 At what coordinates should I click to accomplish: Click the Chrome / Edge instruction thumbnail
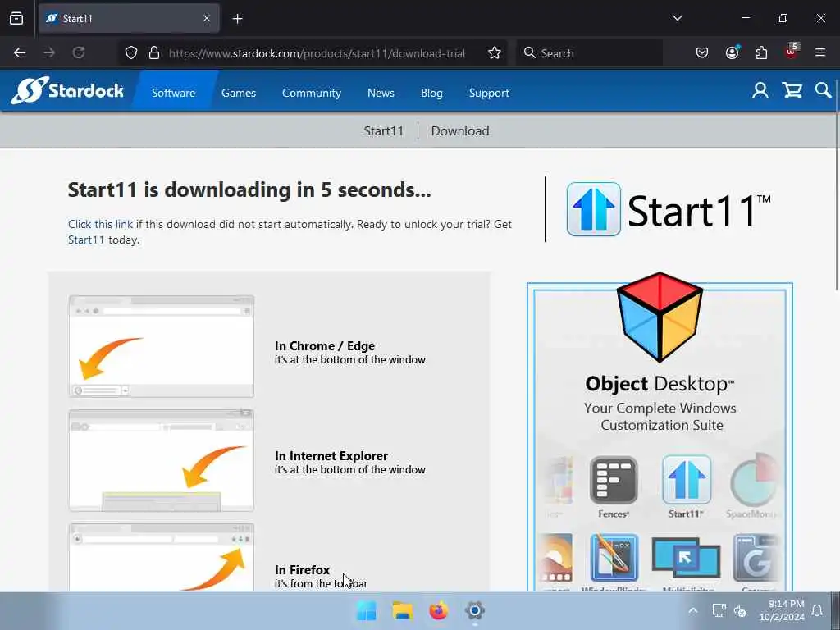(162, 346)
